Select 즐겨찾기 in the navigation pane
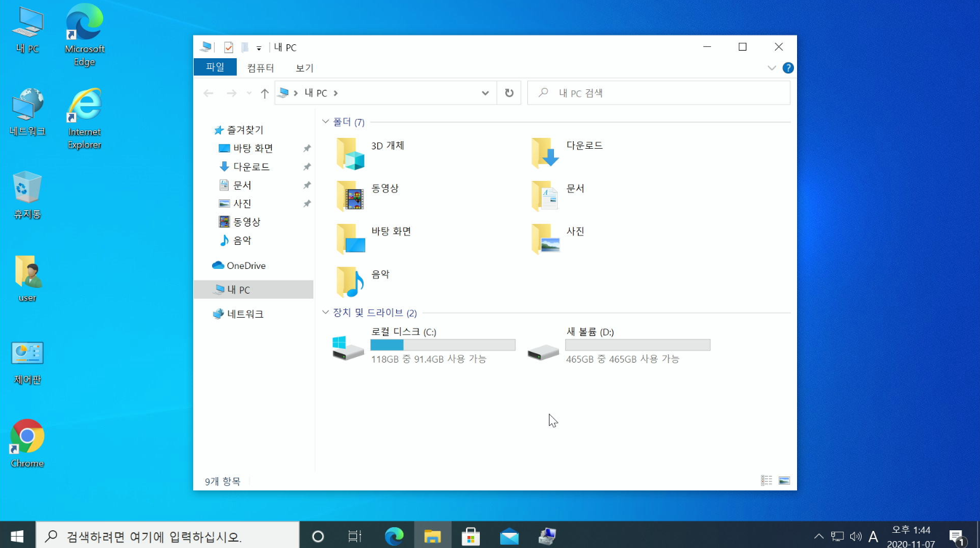The height and width of the screenshot is (548, 980). tap(239, 130)
